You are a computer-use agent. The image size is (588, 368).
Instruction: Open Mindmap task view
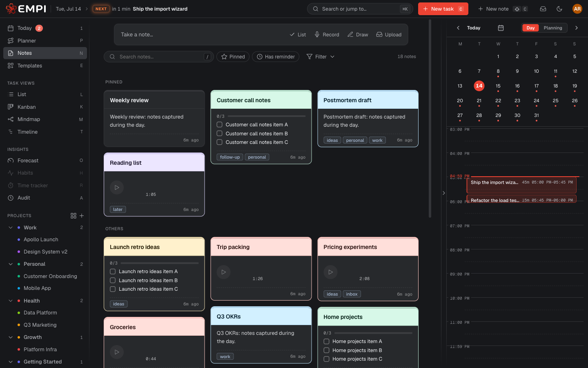45,119
